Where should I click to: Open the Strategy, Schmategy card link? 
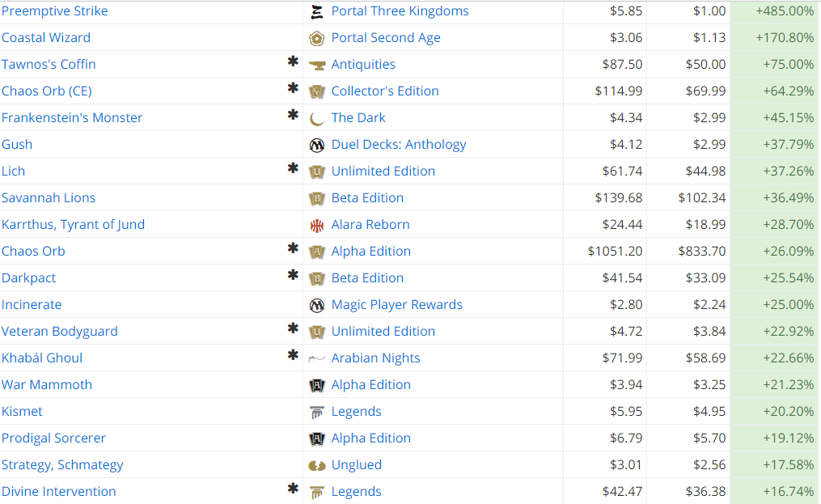point(62,465)
